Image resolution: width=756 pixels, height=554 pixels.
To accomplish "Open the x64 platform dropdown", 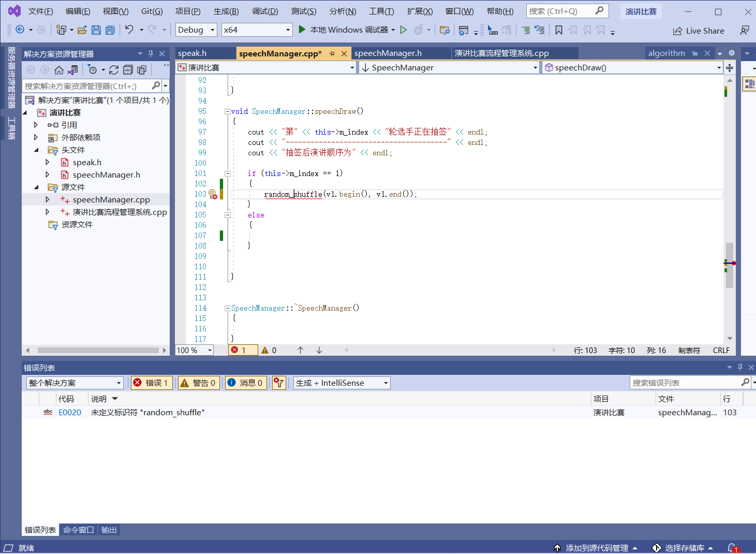I will (257, 30).
